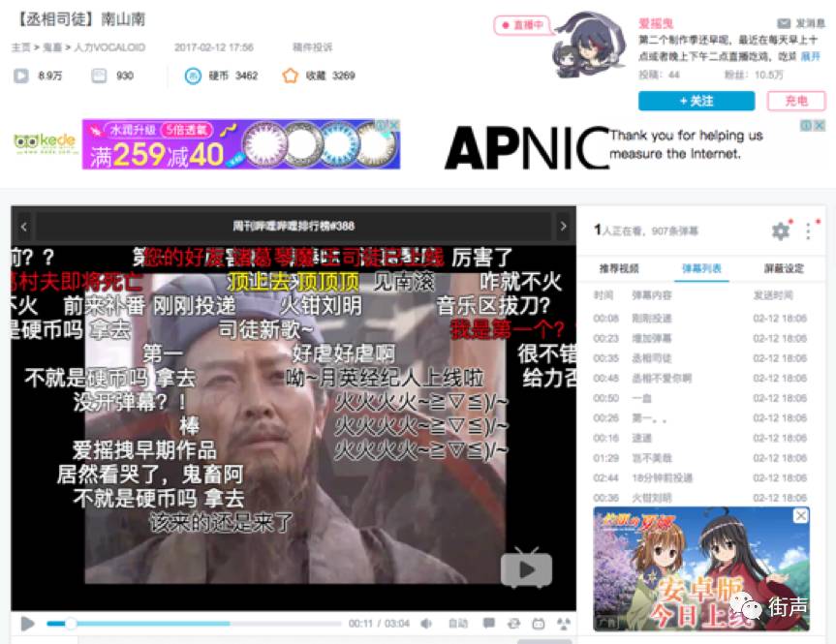Click the 充电 button
The height and width of the screenshot is (644, 836).
pos(796,102)
